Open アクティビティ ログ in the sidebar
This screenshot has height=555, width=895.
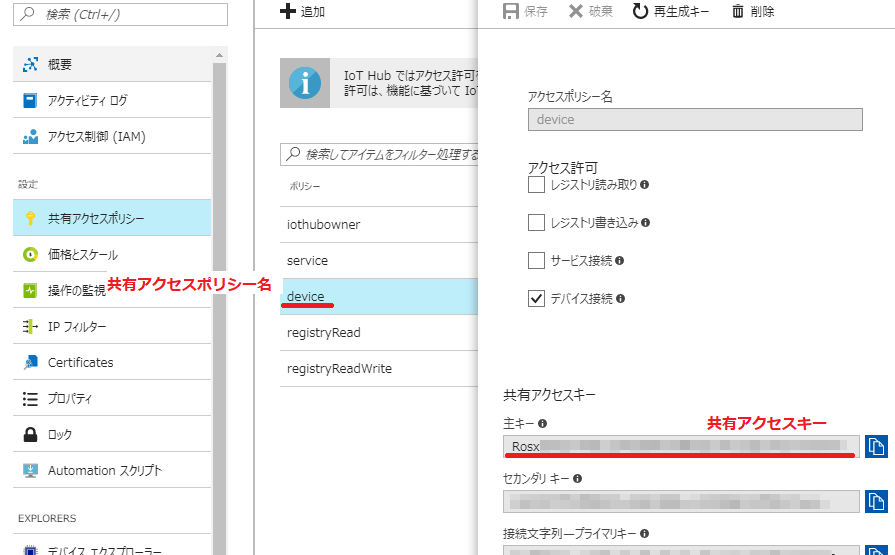pyautogui.click(x=112, y=100)
